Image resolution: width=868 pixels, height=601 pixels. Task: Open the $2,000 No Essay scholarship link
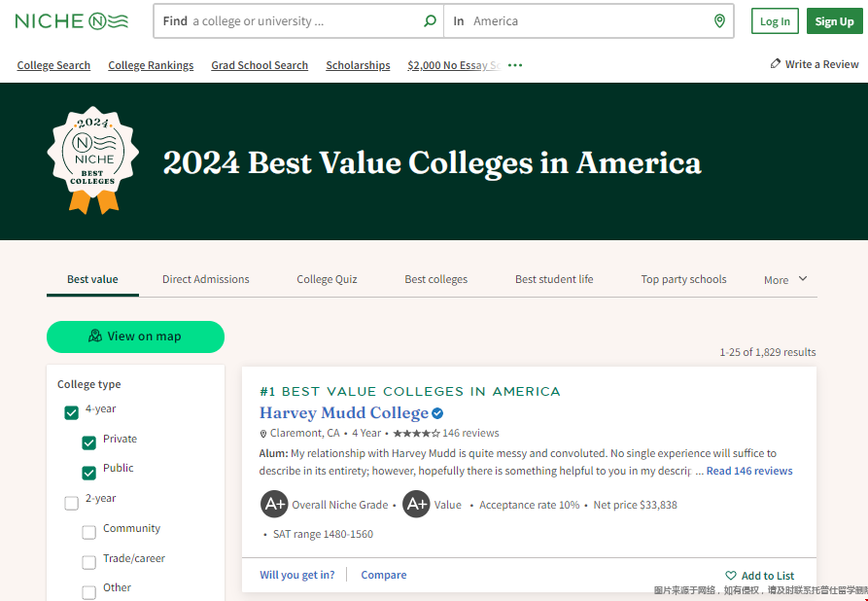point(454,65)
